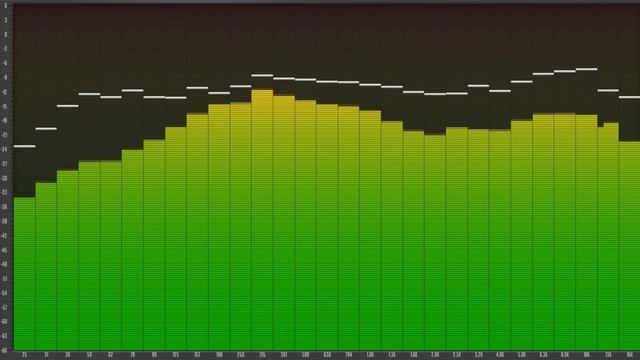Click the "25" frequency axis label
Screen dimensions: 640x360
click(x=24, y=356)
